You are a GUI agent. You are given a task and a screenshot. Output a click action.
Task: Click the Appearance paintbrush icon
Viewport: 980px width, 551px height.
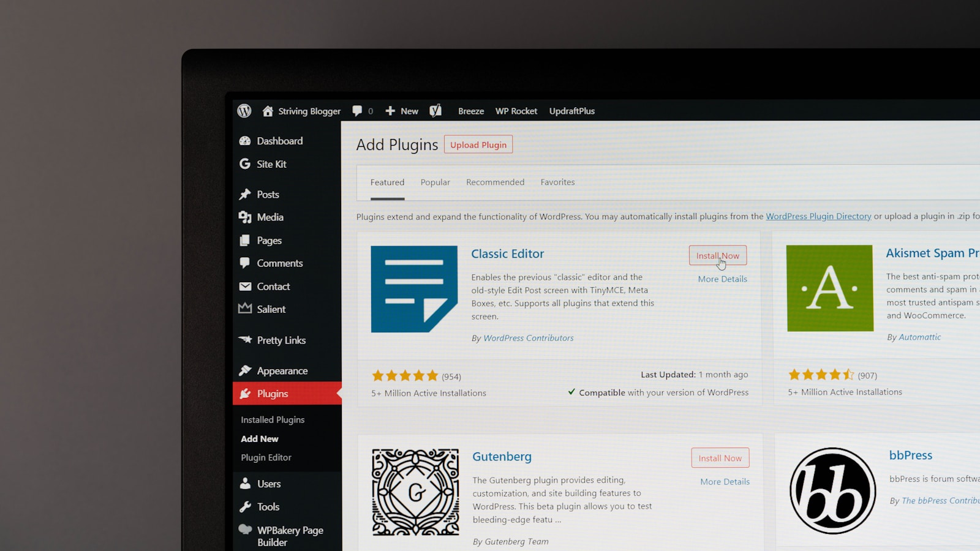(x=245, y=370)
